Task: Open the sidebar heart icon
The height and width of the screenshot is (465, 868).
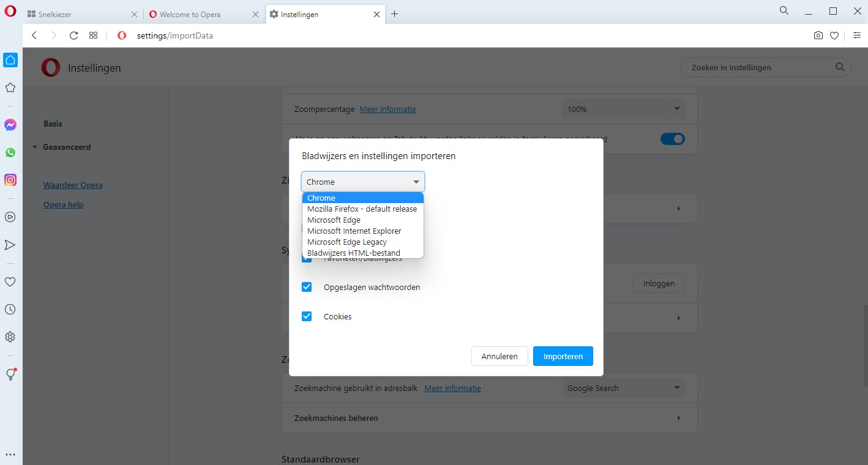Action: click(x=10, y=281)
